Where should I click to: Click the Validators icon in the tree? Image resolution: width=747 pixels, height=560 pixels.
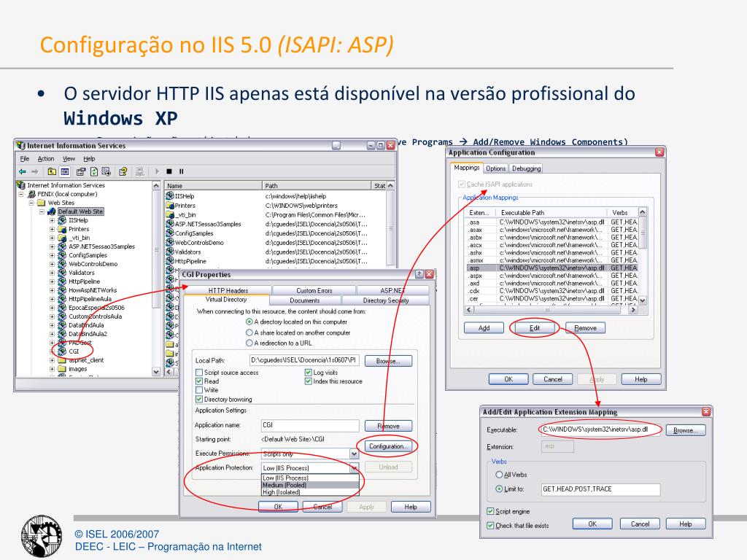(x=62, y=273)
